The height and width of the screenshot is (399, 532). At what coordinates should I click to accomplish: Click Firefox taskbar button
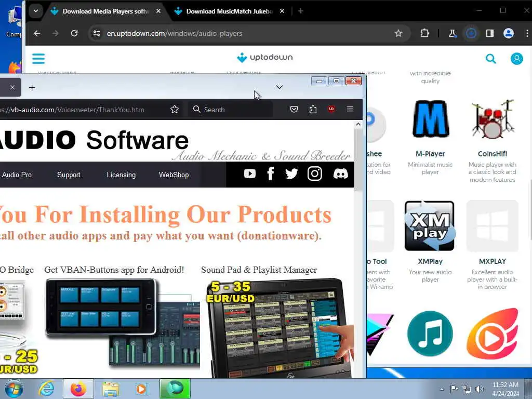(x=78, y=389)
